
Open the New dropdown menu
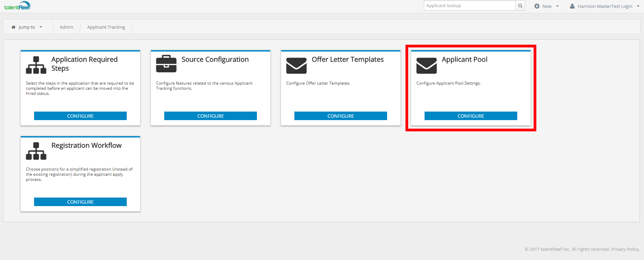pos(547,6)
